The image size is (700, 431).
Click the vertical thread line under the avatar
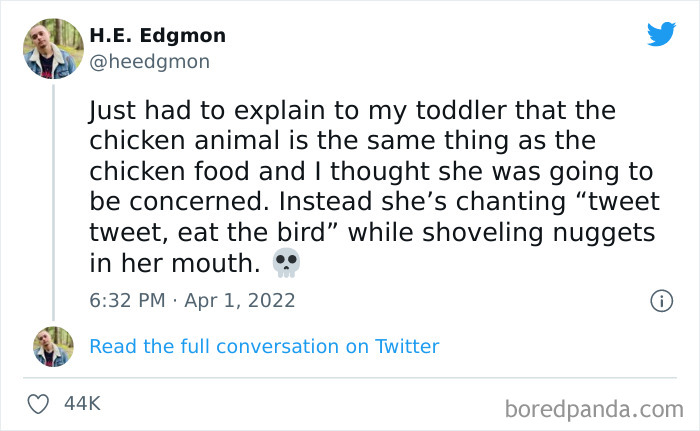(x=53, y=200)
